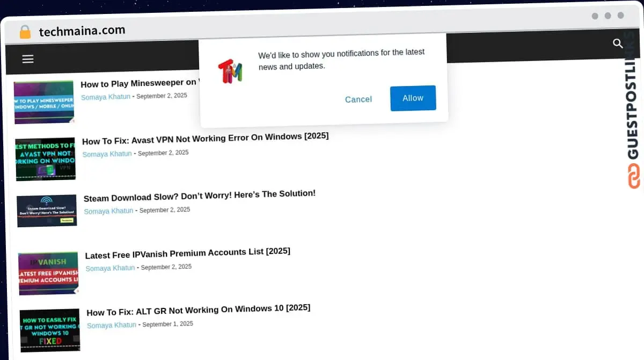
Task: Open Latest Free IPVanish Premium Accounts title
Action: [187, 253]
